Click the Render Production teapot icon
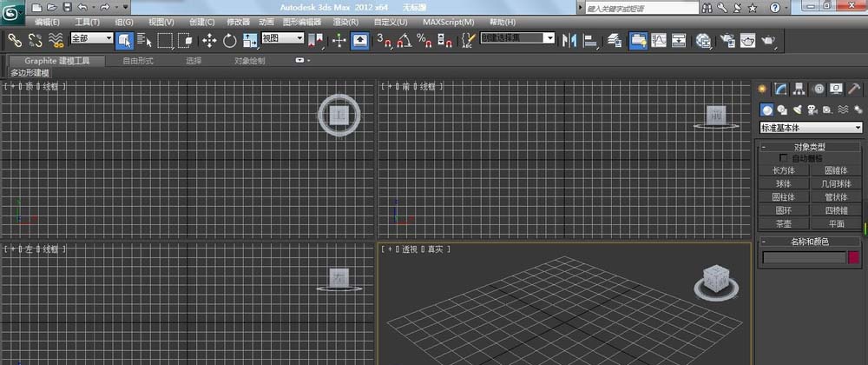This screenshot has height=365, width=868. pyautogui.click(x=769, y=40)
